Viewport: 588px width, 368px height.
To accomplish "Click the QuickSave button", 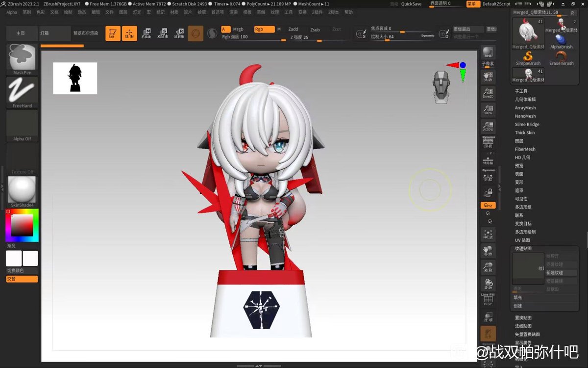I will 411,4.
